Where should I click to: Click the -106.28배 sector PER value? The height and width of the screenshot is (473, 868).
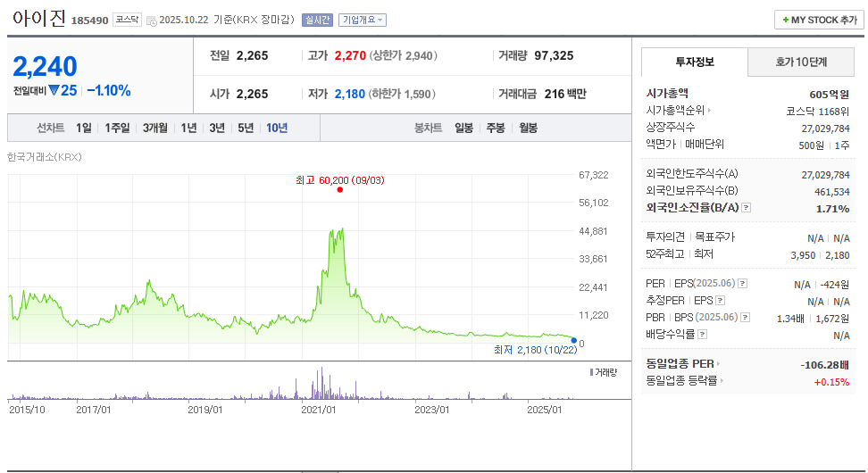825,365
